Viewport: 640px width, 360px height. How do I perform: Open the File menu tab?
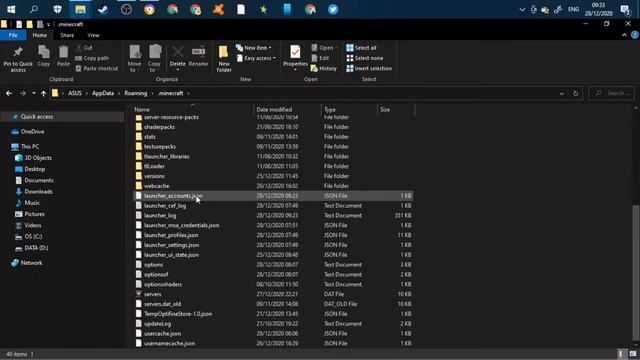click(x=13, y=35)
